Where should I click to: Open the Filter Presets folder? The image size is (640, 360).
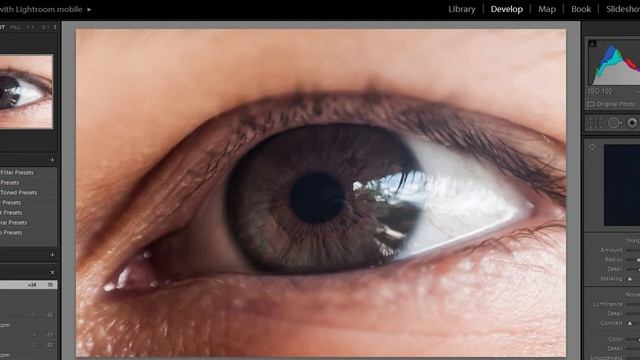point(17,173)
